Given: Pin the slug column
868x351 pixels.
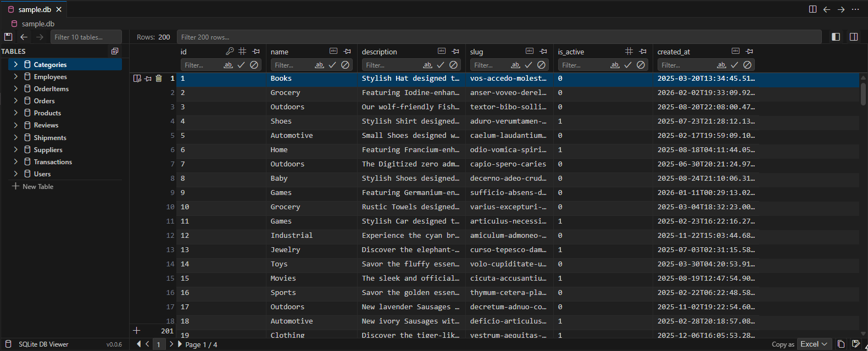Looking at the screenshot, I should point(543,51).
